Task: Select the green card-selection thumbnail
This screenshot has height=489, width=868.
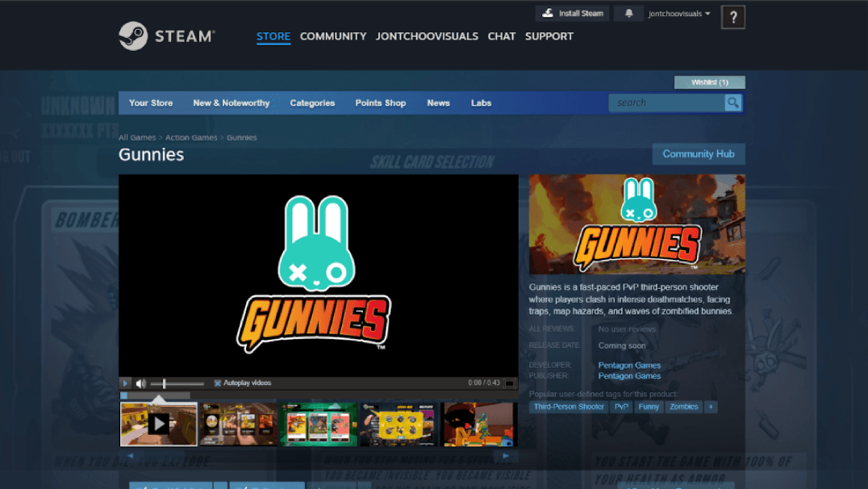Action: [319, 424]
